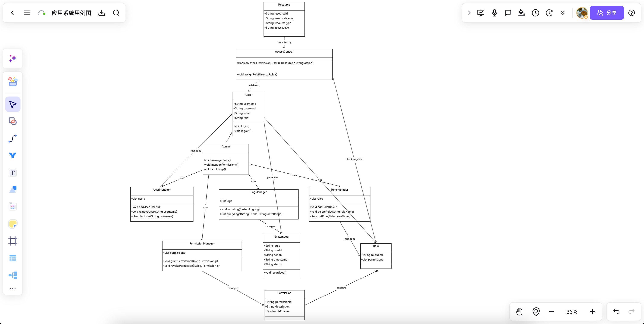Click '+String accessLevel' in Resource

coord(277,28)
